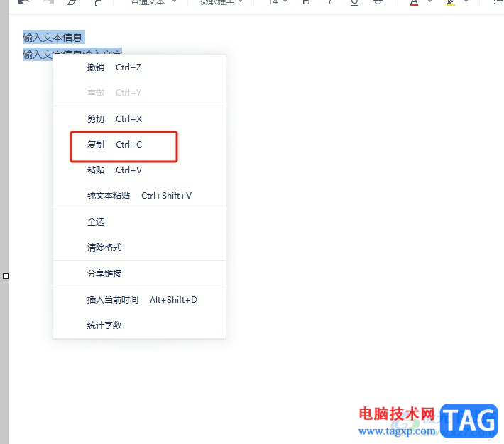Select the format painter toolbar icon
The image size is (504, 444).
coord(97,2)
